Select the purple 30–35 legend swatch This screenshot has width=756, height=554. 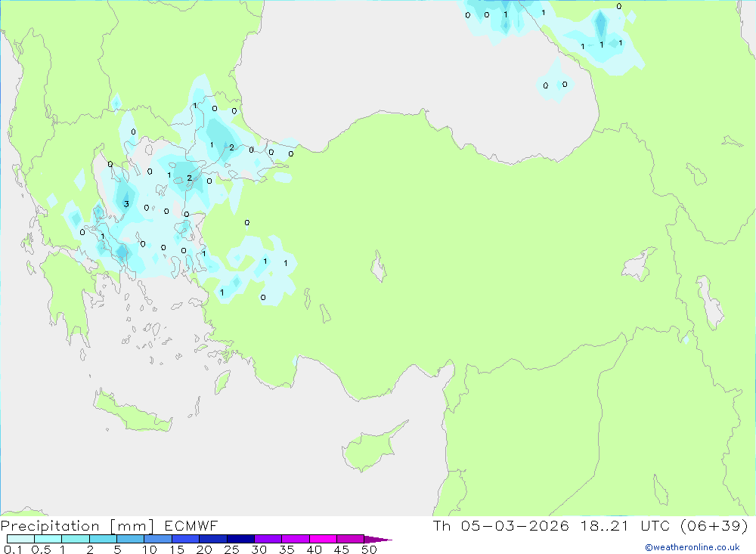coord(268,539)
